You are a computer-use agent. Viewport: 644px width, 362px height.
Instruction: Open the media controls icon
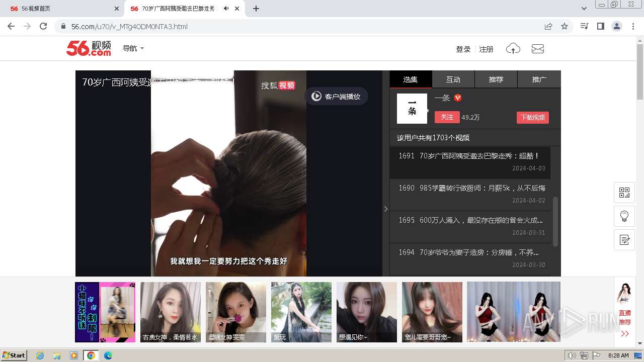(584, 26)
